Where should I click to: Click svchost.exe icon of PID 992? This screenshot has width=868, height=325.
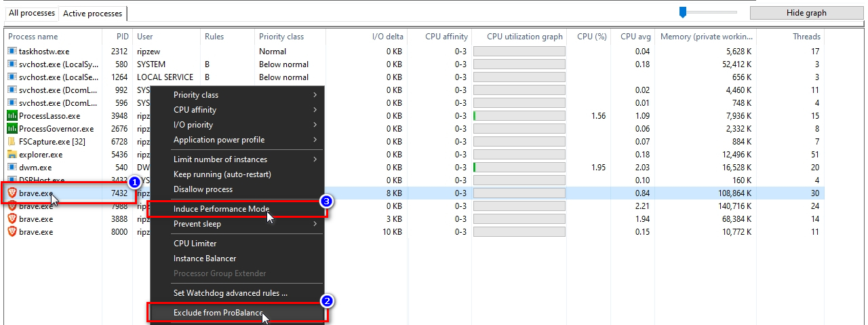pos(12,90)
